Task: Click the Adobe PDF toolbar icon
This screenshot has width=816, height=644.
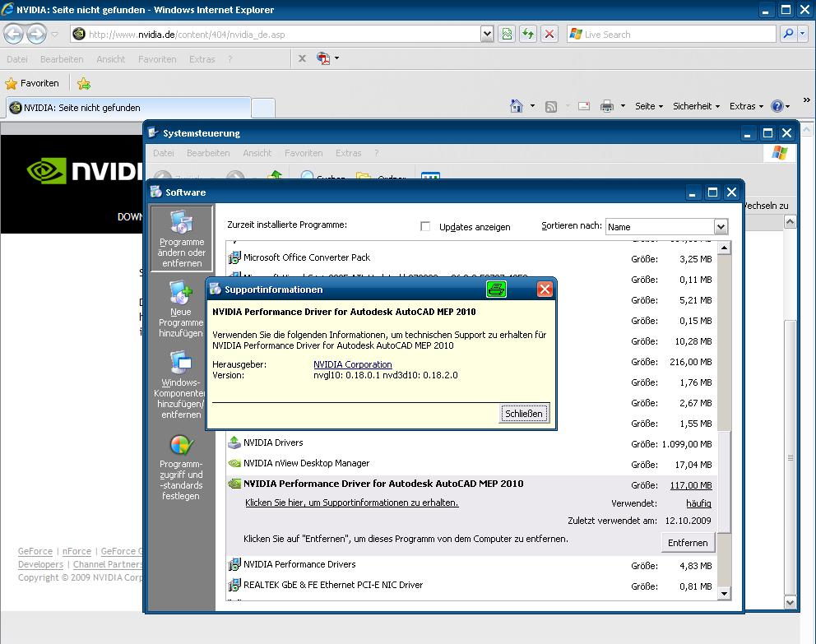Action: tap(323, 58)
